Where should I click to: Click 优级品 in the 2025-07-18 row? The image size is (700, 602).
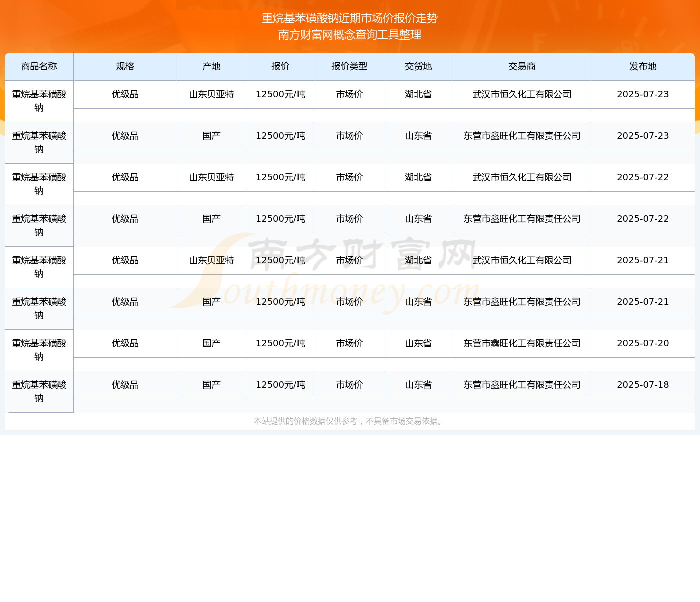coord(125,385)
